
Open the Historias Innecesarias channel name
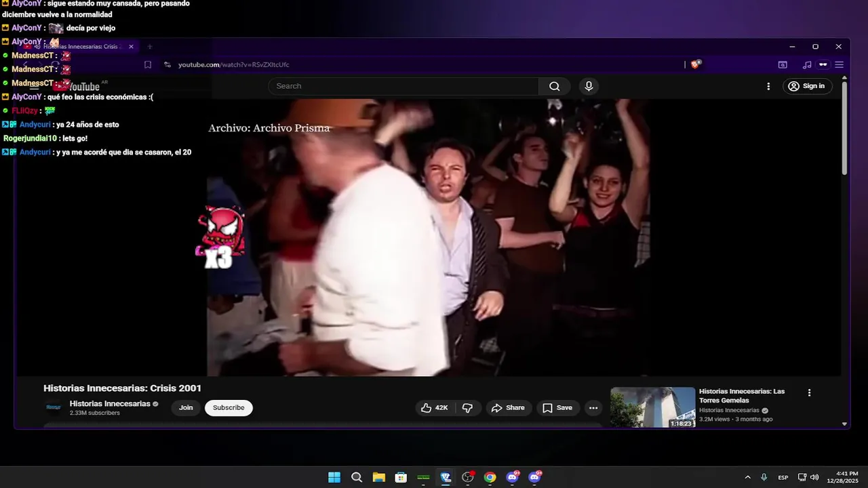[110, 403]
